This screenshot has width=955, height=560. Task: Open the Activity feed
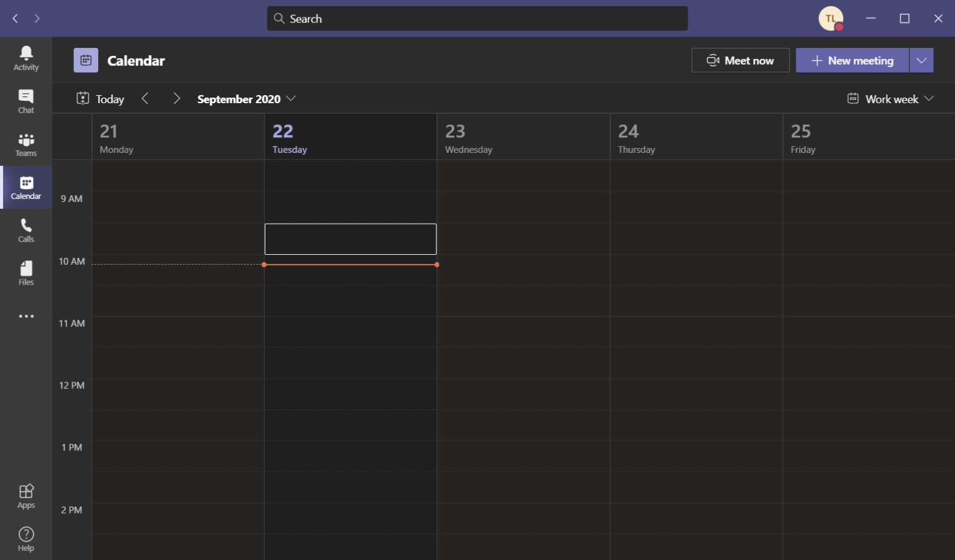tap(25, 58)
